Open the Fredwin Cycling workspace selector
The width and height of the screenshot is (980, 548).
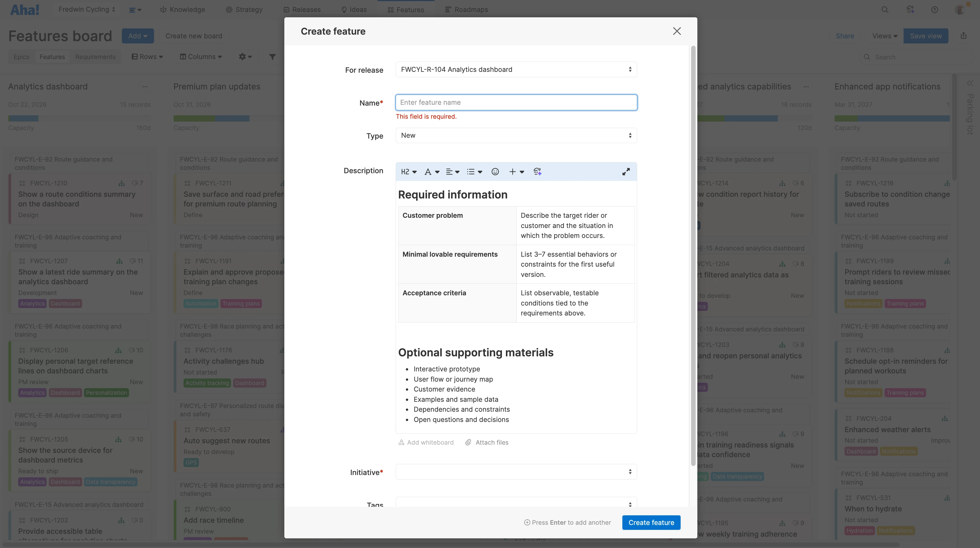click(x=87, y=9)
